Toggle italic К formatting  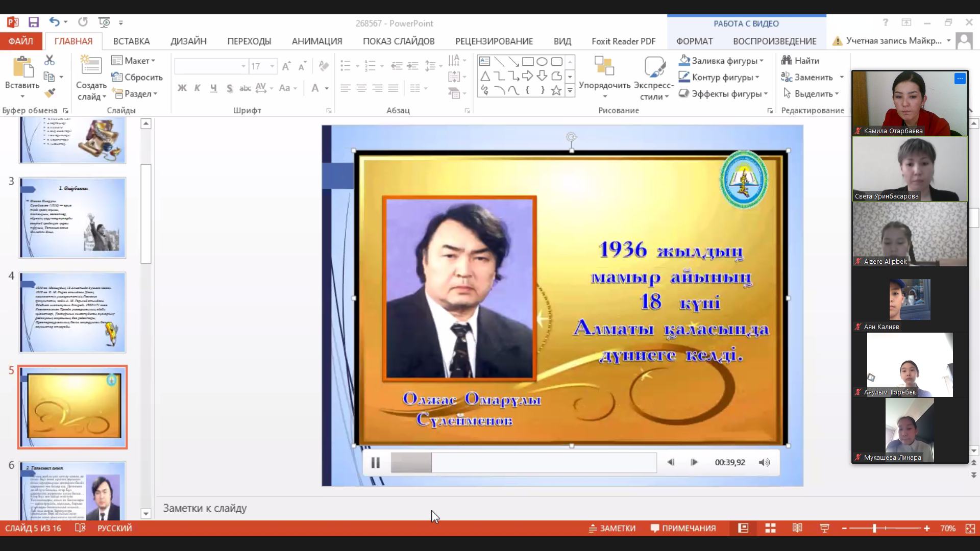(198, 88)
